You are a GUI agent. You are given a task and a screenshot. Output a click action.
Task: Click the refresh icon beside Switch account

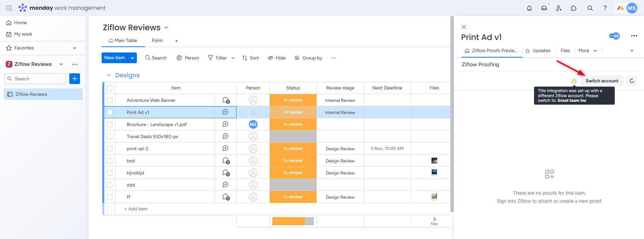[x=632, y=81]
